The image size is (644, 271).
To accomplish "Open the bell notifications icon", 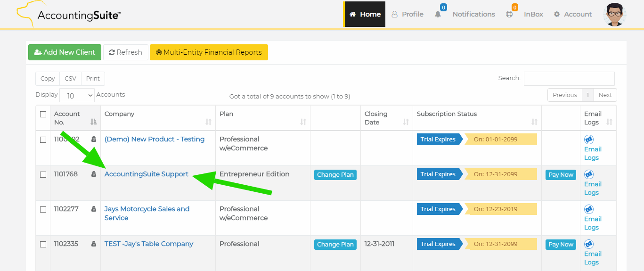I will [438, 14].
